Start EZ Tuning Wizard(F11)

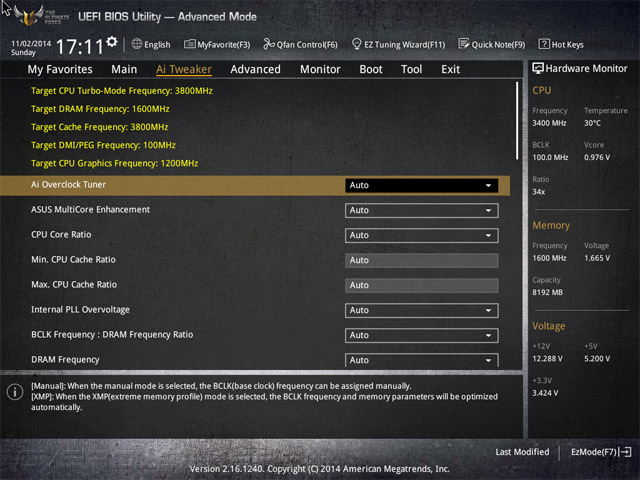tap(398, 44)
